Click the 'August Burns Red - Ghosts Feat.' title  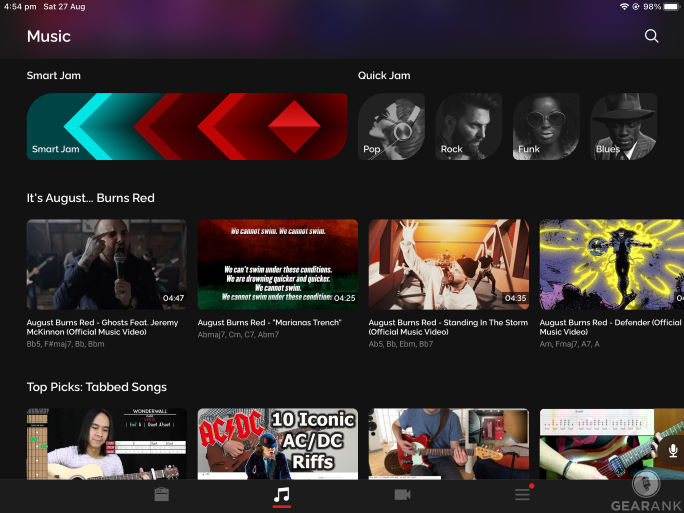coord(103,327)
